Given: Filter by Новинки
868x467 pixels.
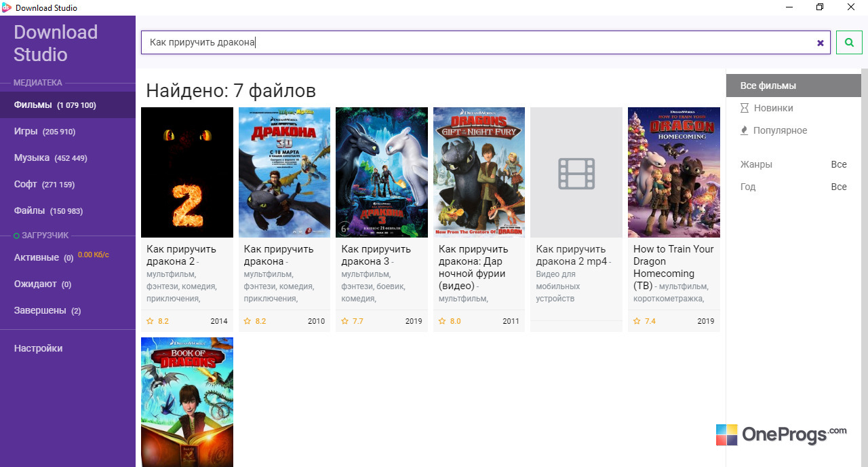Looking at the screenshot, I should [793, 108].
